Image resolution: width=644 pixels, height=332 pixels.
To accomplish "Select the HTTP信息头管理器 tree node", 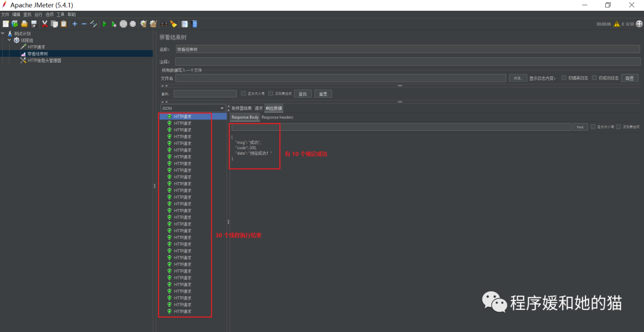I will 44,60.
